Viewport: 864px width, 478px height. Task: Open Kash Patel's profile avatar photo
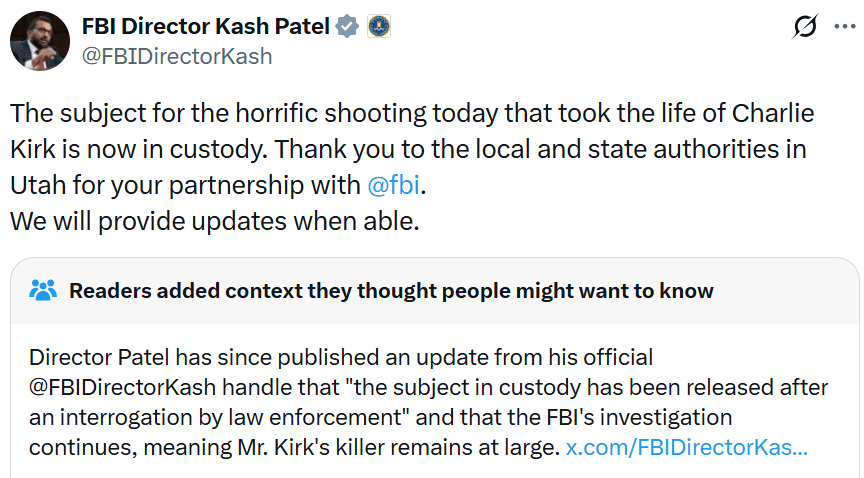coord(40,42)
